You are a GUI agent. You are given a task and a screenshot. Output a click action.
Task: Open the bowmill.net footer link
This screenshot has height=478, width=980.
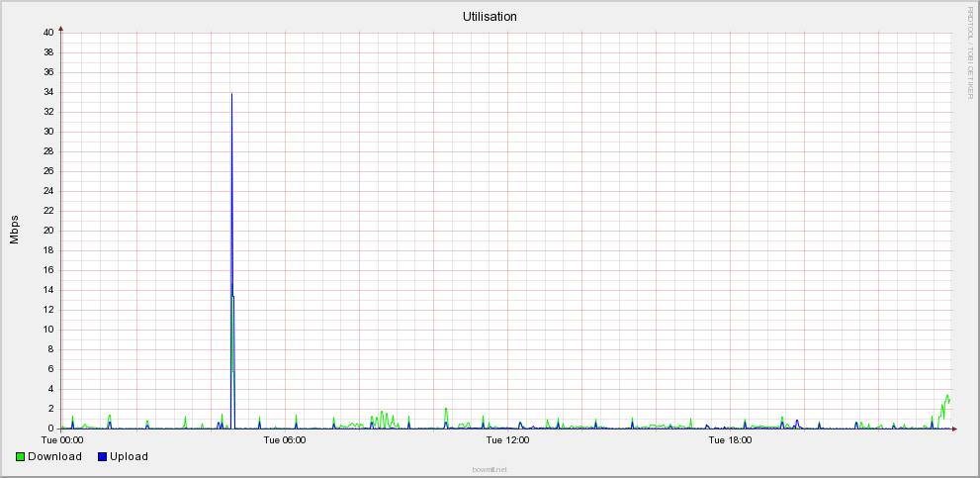[490, 469]
